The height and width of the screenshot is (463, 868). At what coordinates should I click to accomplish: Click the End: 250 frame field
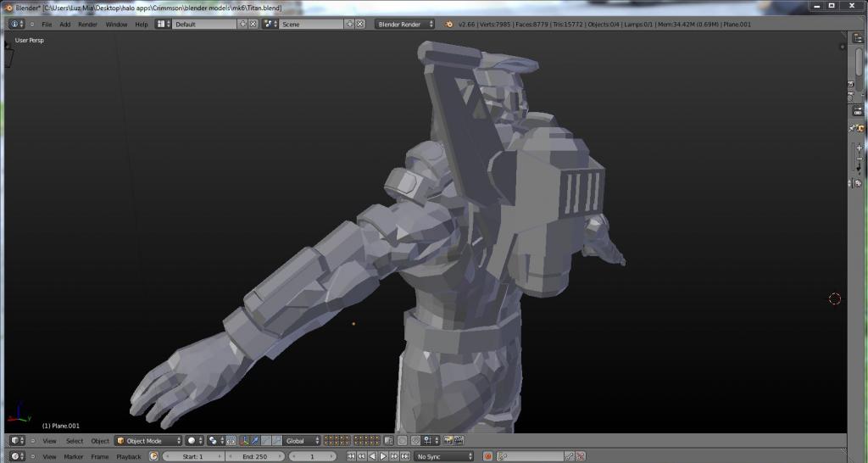(254, 456)
